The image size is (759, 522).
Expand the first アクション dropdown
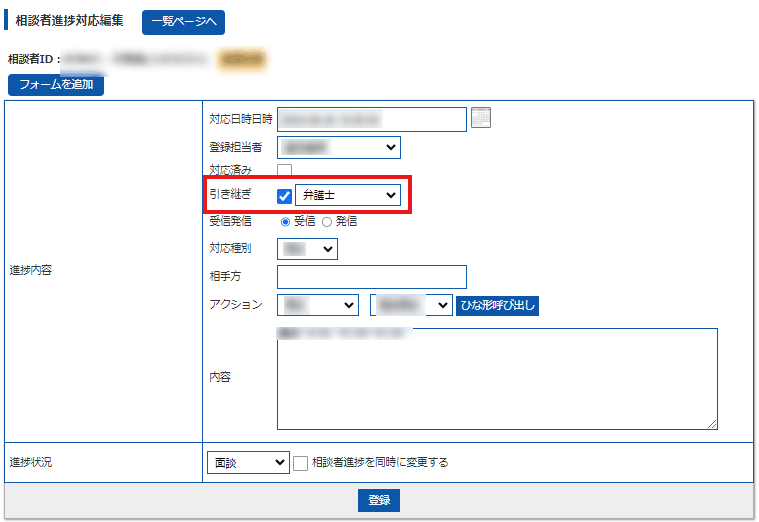click(317, 304)
